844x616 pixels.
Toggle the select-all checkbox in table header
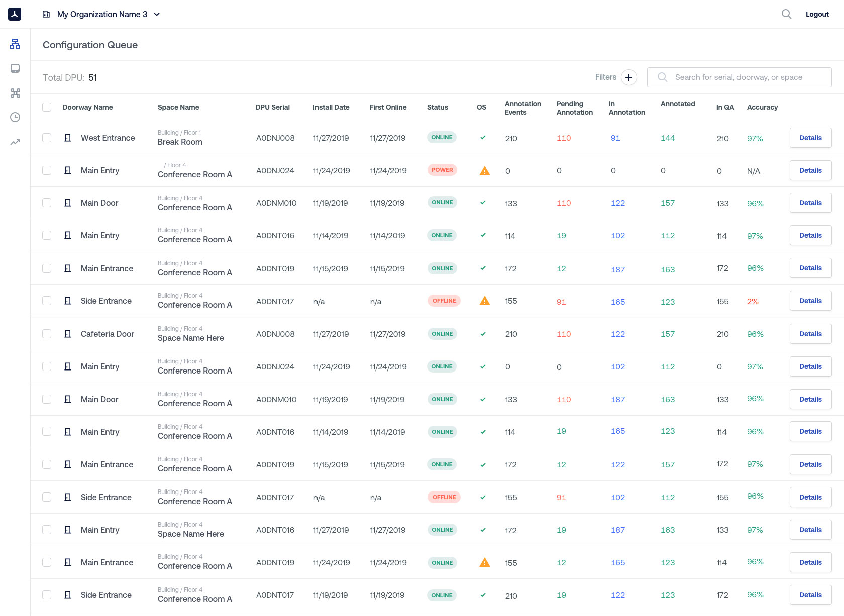(47, 107)
